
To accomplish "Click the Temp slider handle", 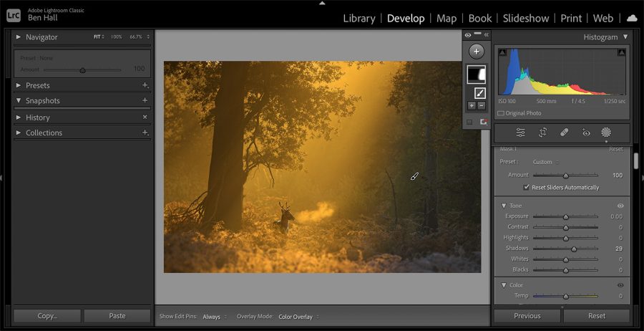I will [x=565, y=297].
